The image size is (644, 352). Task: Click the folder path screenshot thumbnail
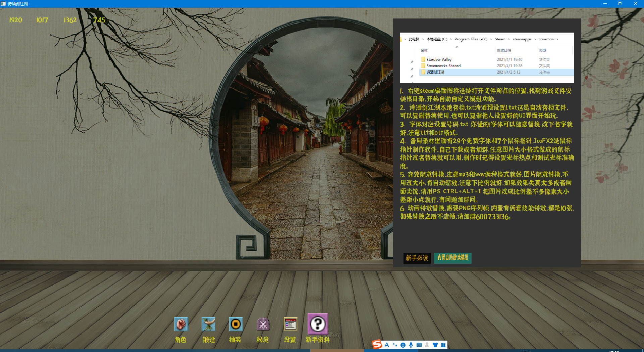[487, 58]
